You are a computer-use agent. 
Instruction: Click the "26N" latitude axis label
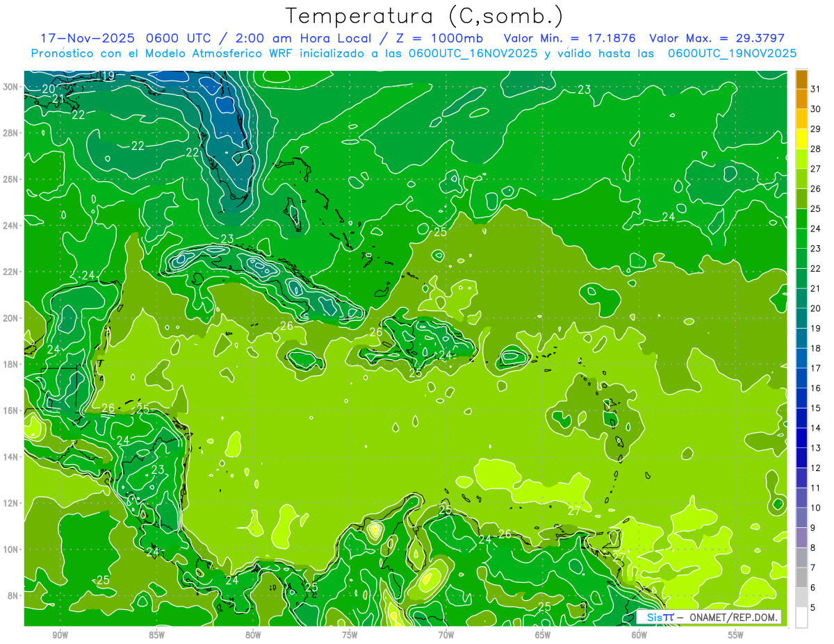(11, 179)
